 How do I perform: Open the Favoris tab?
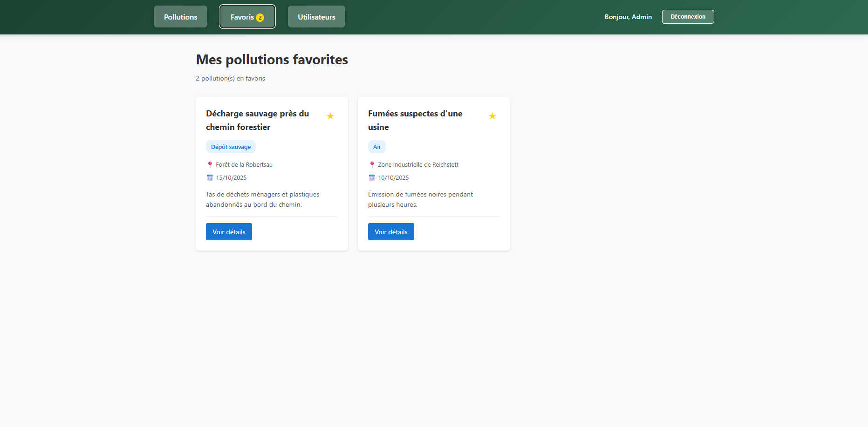pyautogui.click(x=247, y=17)
